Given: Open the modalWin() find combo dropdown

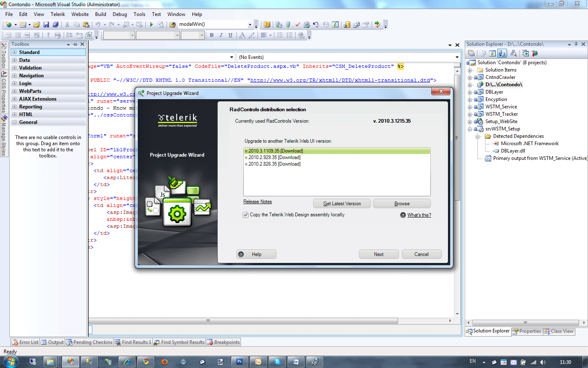Looking at the screenshot, I should coord(250,25).
